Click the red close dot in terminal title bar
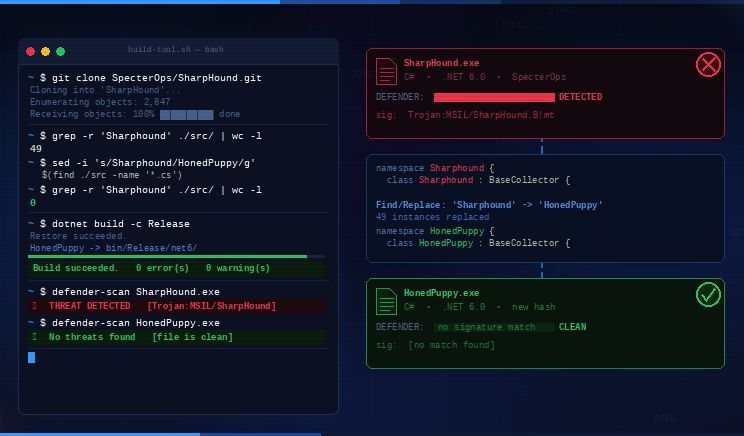Viewport: 744px width, 436px height. (30, 51)
